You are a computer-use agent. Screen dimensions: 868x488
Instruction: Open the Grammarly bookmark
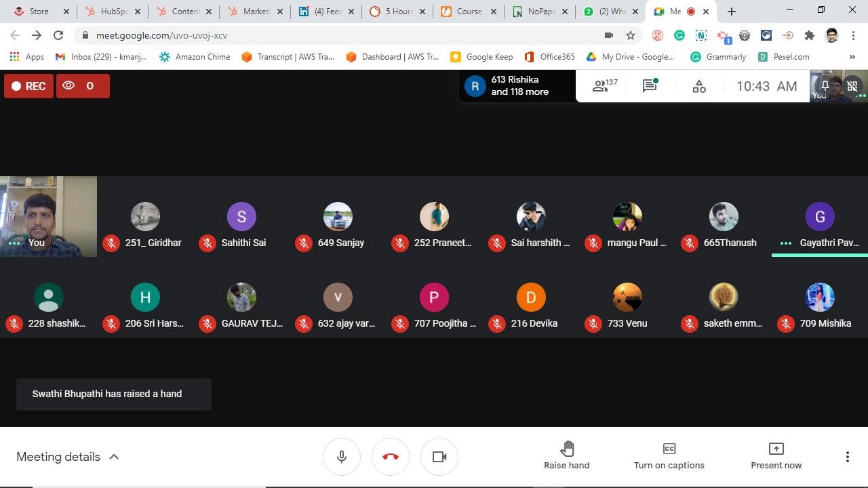718,57
